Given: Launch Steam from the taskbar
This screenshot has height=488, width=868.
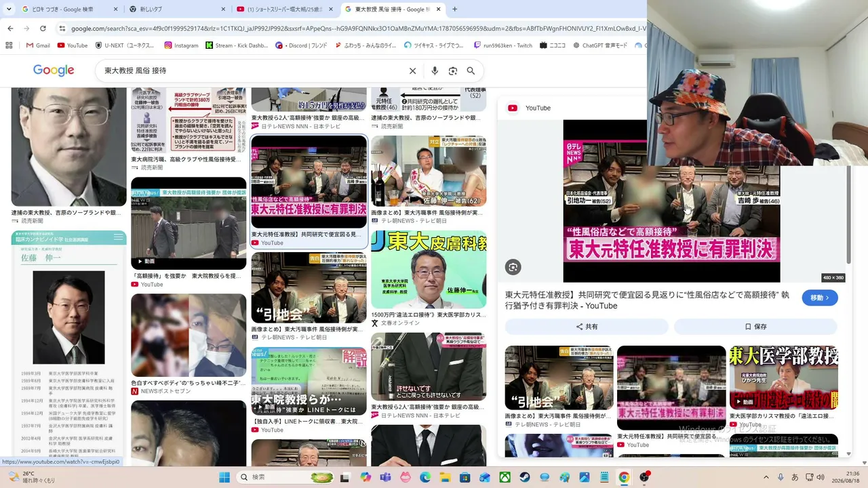Looking at the screenshot, I should pyautogui.click(x=525, y=477).
